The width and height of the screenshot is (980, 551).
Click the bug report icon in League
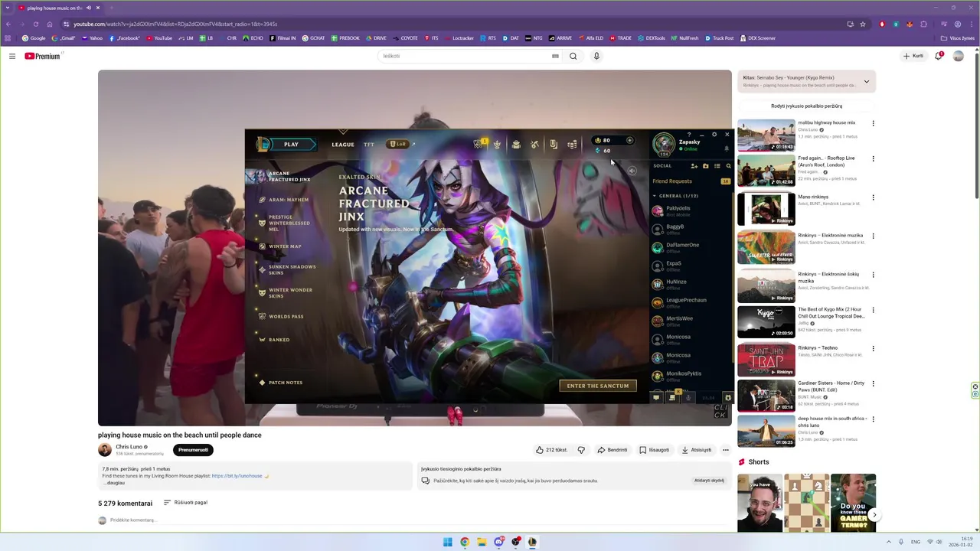point(728,398)
